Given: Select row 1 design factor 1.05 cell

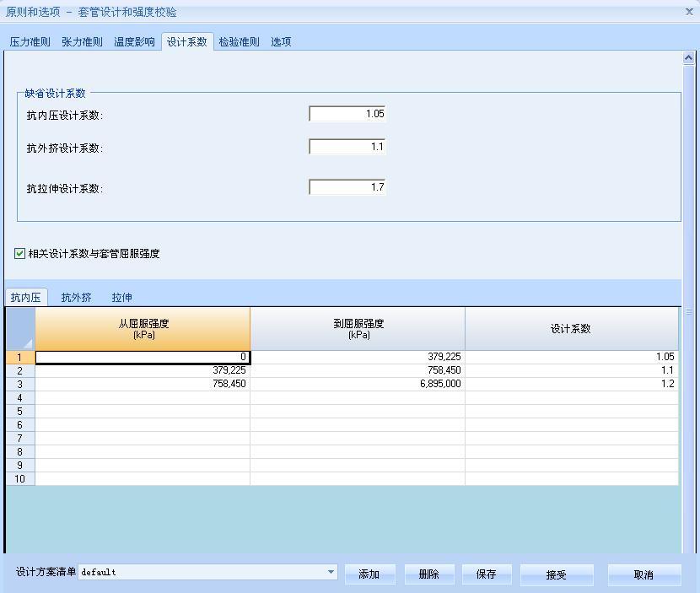Looking at the screenshot, I should pos(572,357).
